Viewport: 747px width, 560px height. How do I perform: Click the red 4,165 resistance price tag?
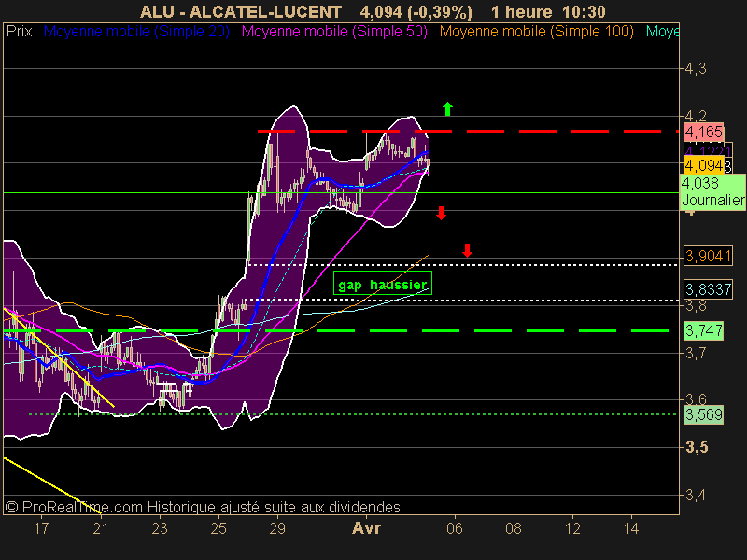click(x=704, y=132)
